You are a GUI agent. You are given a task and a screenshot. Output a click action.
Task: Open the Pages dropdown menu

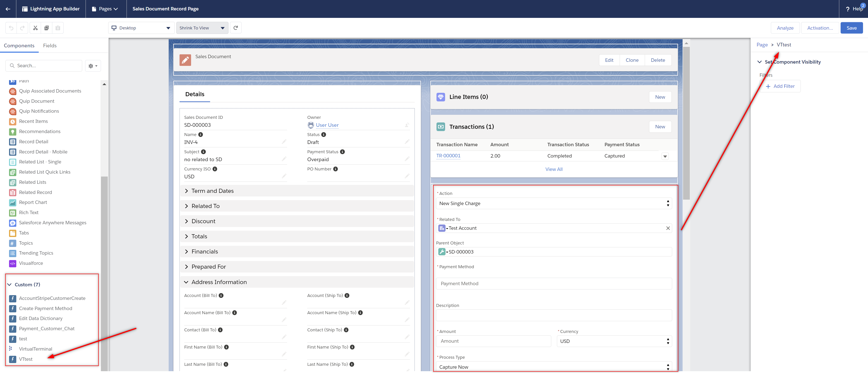[x=105, y=9]
